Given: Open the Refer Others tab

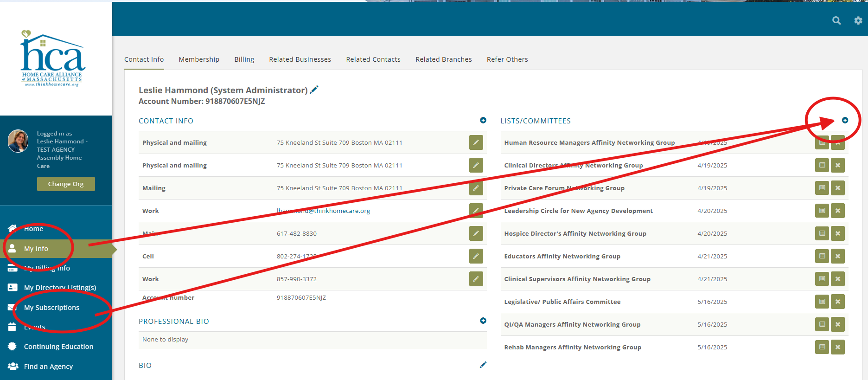Looking at the screenshot, I should tap(507, 59).
